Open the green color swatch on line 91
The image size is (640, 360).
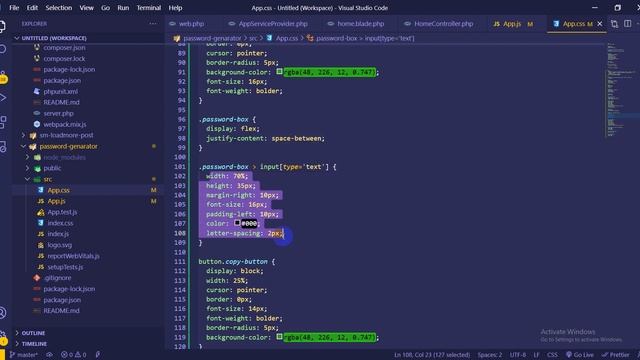[279, 71]
